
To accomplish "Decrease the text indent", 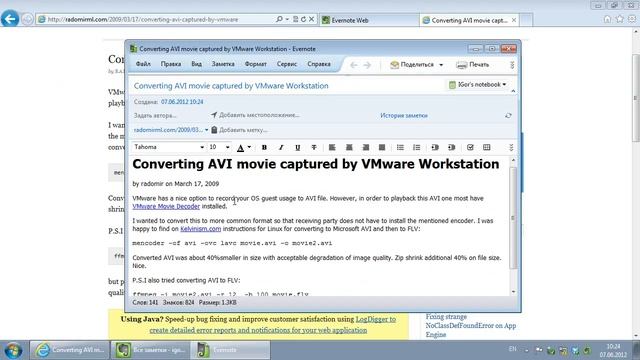I will click(435, 147).
